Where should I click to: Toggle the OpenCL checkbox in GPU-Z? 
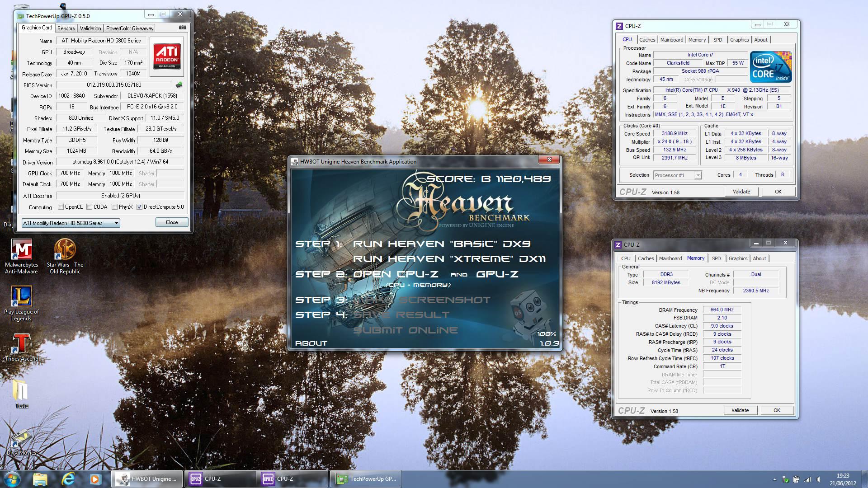[x=61, y=207]
